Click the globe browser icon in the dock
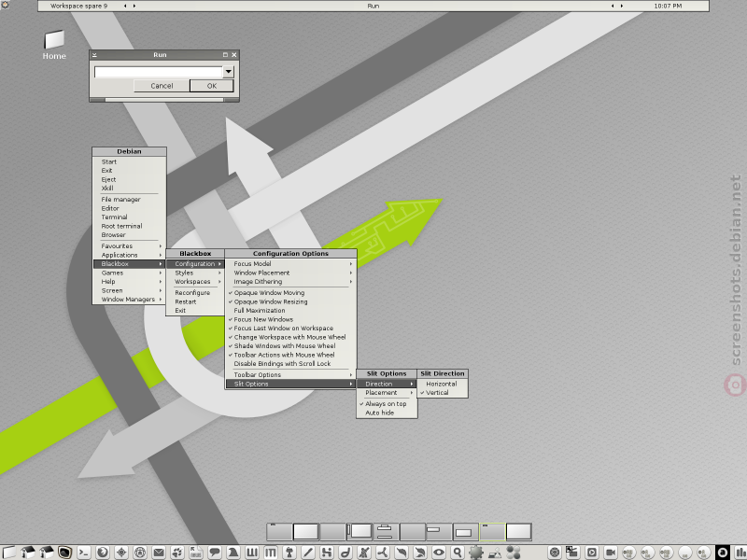Screen dimensions: 747x560 103,553
